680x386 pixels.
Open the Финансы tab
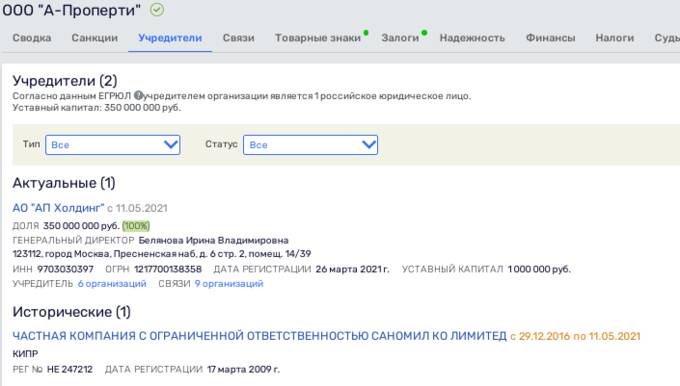coord(550,38)
